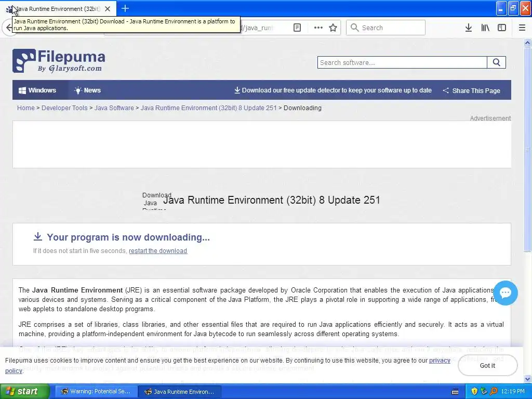Screen dimensions: 532x399
Task: Click the Filepuma logo
Action: click(59, 61)
